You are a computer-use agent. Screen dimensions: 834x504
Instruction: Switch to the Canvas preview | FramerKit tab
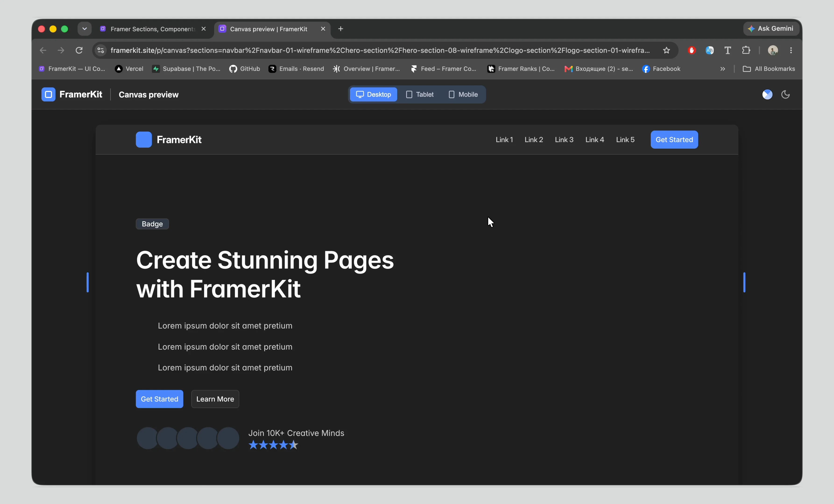[272, 29]
